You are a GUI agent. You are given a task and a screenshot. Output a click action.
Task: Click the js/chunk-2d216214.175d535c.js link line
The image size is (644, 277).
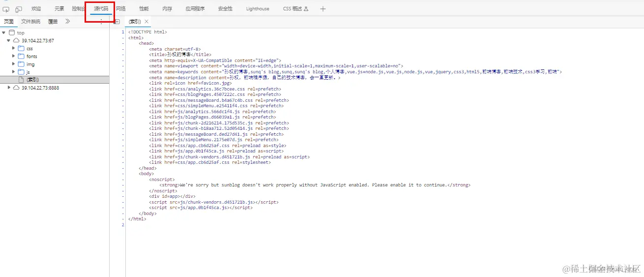click(219, 123)
